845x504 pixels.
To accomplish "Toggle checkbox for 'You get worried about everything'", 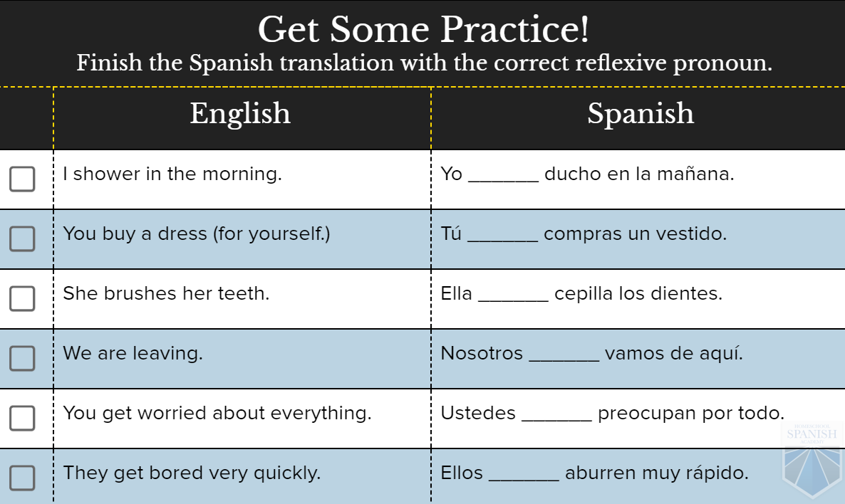I will [x=22, y=419].
